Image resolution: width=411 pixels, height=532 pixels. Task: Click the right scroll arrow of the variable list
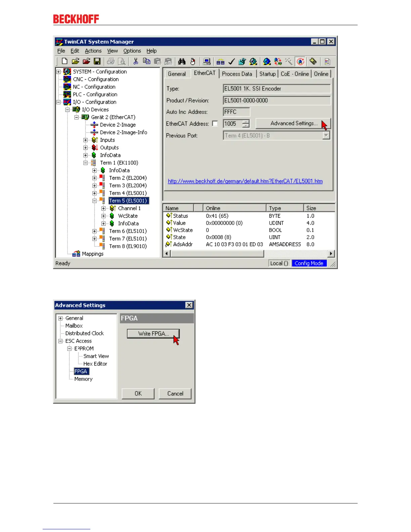[x=331, y=254]
